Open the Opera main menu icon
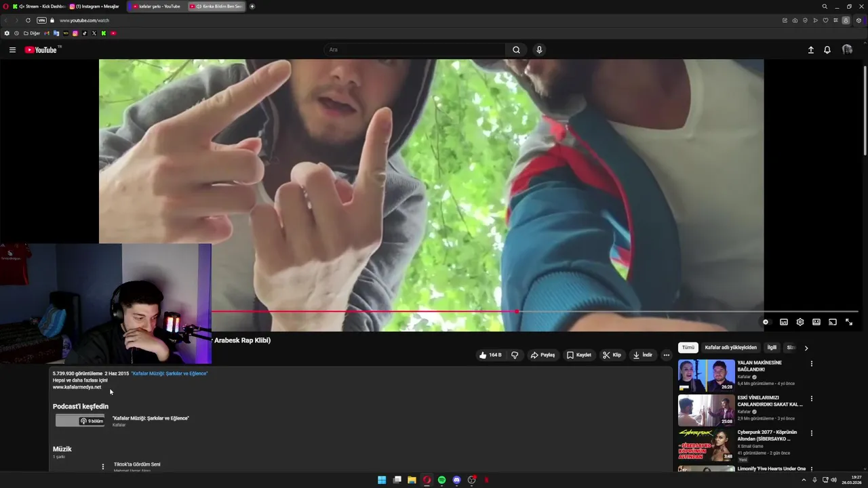 [x=6, y=6]
